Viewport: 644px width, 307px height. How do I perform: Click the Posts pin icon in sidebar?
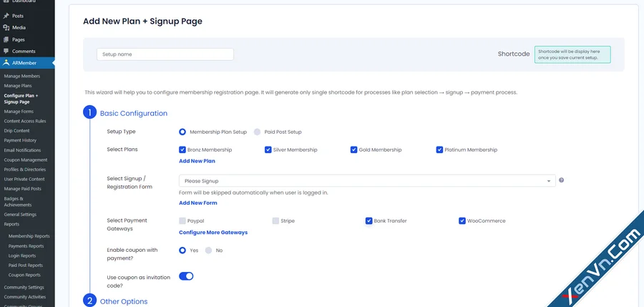point(6,16)
